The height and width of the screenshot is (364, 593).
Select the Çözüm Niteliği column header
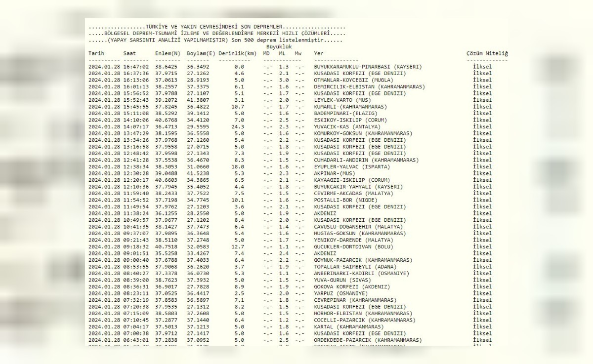487,53
